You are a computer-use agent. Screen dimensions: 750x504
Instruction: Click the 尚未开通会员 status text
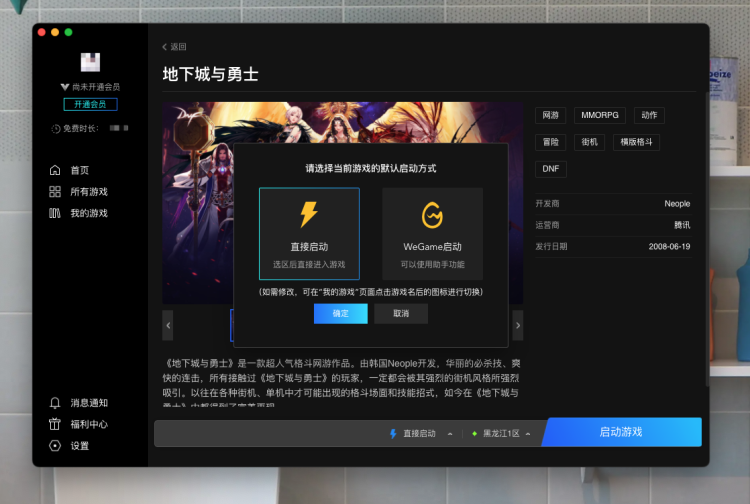96,87
